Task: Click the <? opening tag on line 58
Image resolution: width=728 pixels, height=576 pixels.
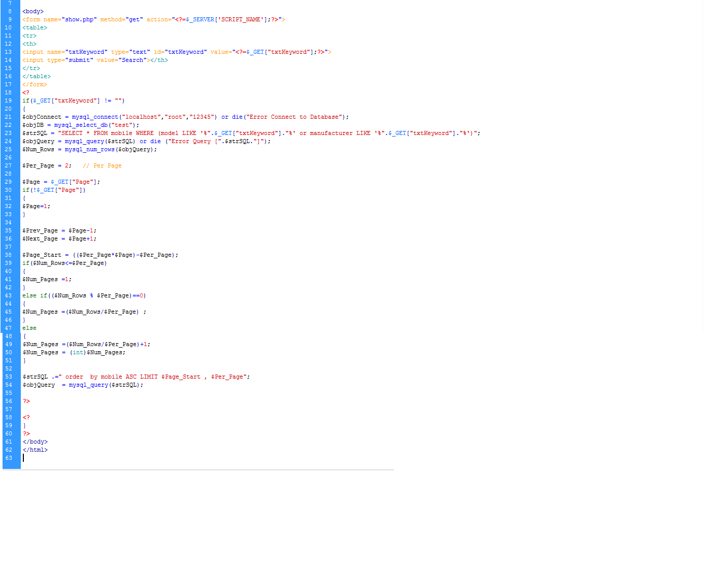Action: [26, 417]
